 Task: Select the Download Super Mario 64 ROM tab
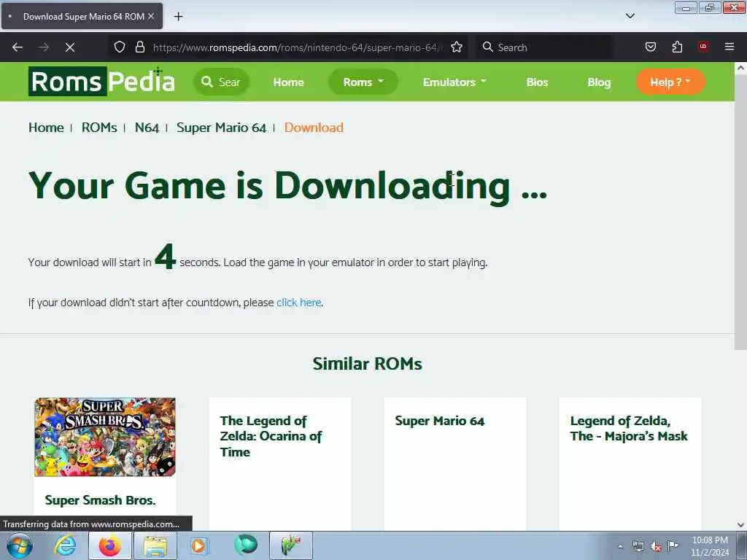(x=82, y=17)
